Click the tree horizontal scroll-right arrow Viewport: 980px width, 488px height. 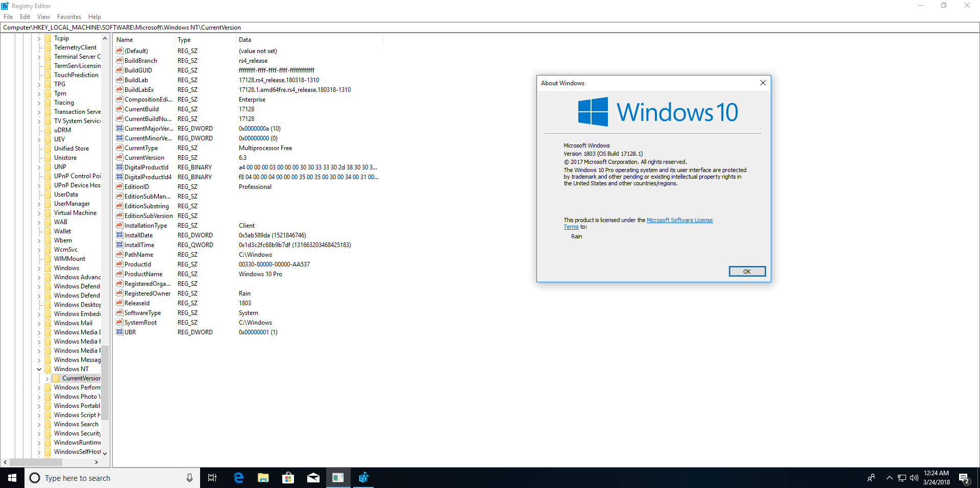96,462
